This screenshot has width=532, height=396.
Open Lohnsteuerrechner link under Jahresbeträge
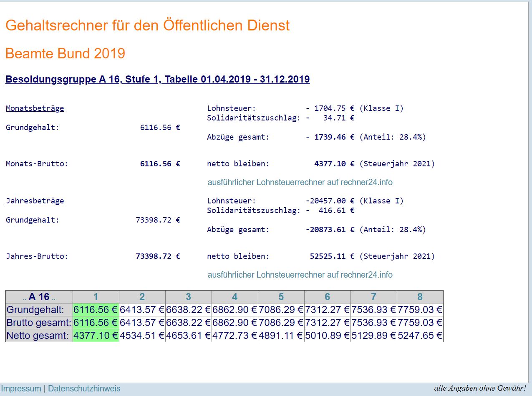click(300, 275)
